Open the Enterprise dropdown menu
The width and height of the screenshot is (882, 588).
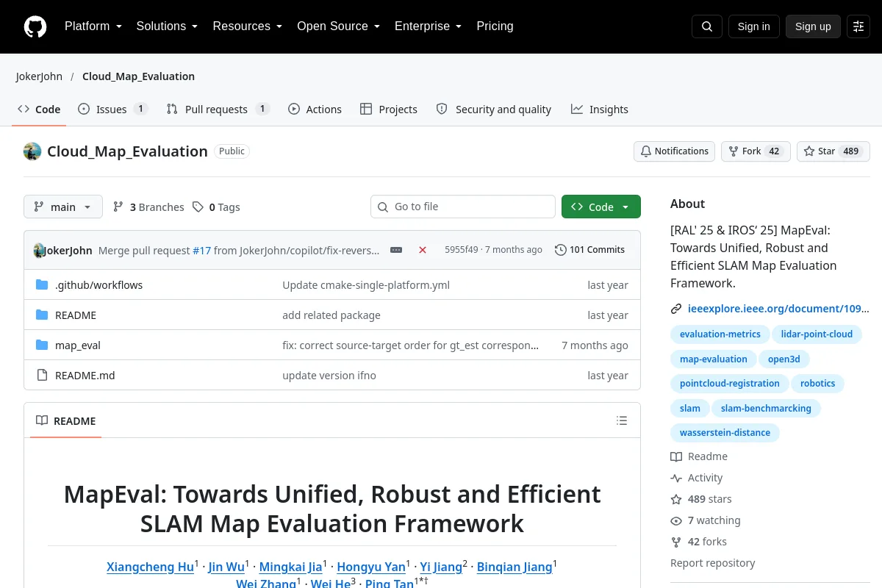pos(428,26)
